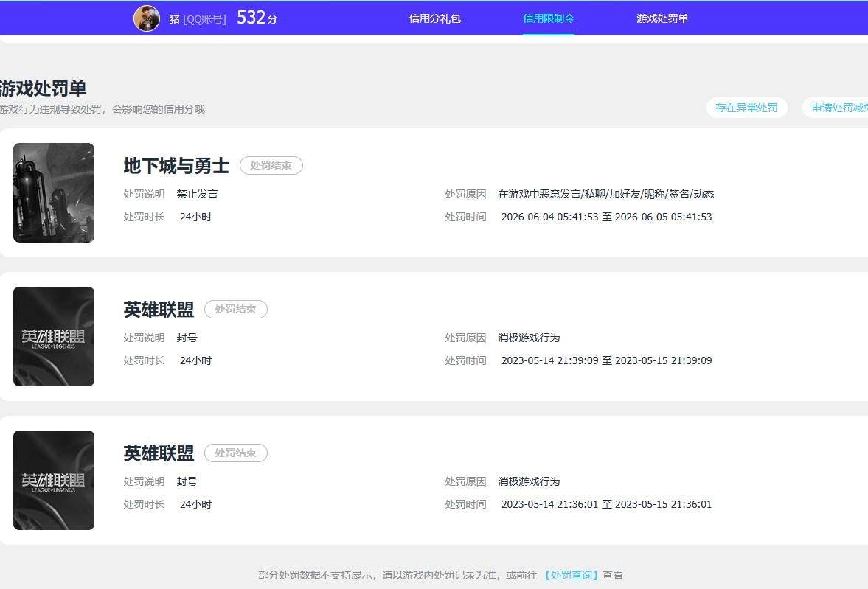Click the 在游戏中恶意发言 punishment reason

click(605, 195)
